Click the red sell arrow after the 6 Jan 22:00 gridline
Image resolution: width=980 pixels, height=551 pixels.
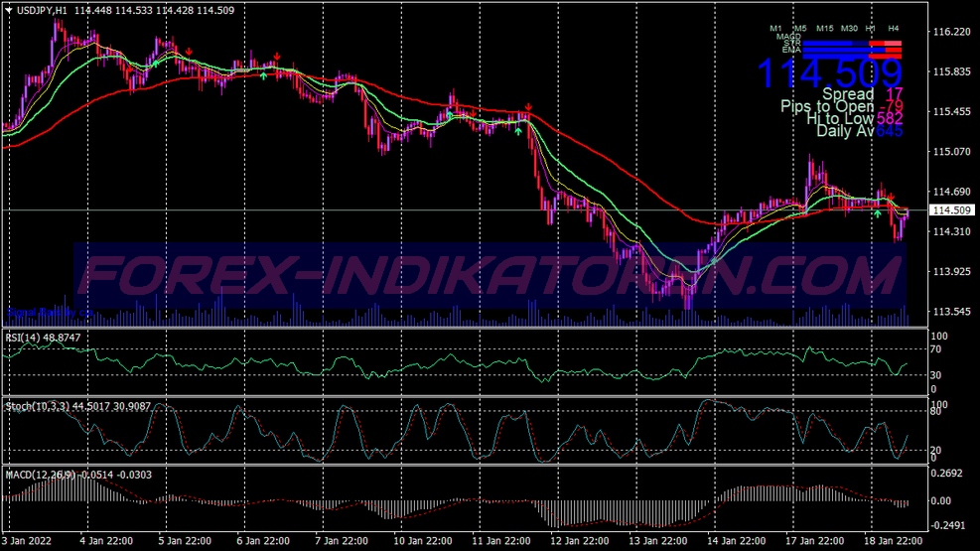click(x=277, y=57)
